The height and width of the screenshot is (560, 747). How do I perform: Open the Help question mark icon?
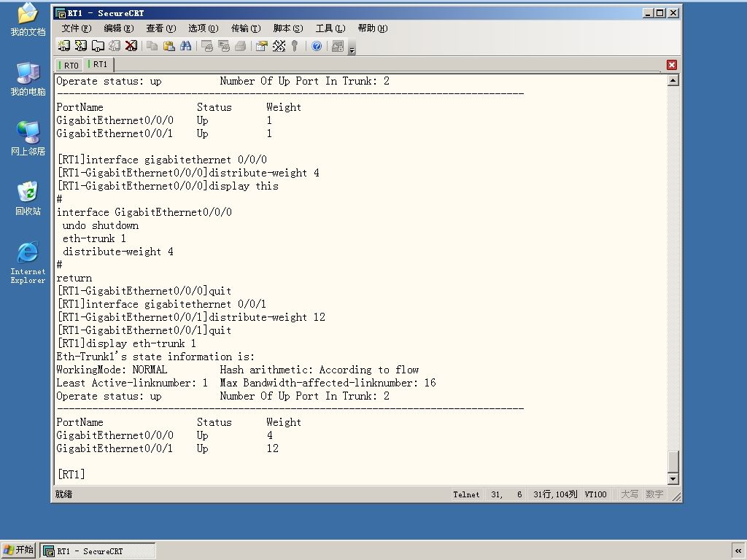pos(317,46)
